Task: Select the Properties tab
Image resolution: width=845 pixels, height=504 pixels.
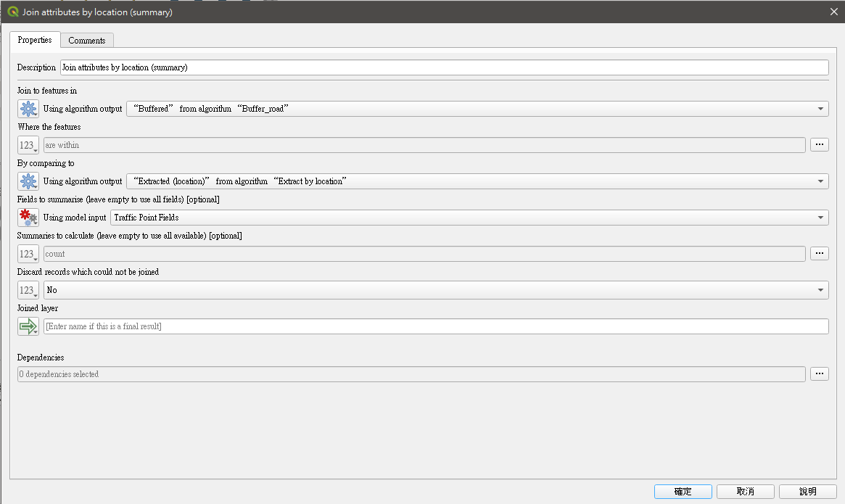Action: click(35, 40)
